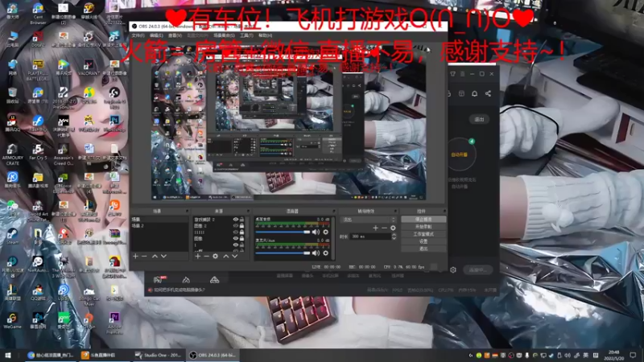Toggle visibility of source named 1
Image resolution: width=644 pixels, height=362 pixels.
tap(235, 245)
